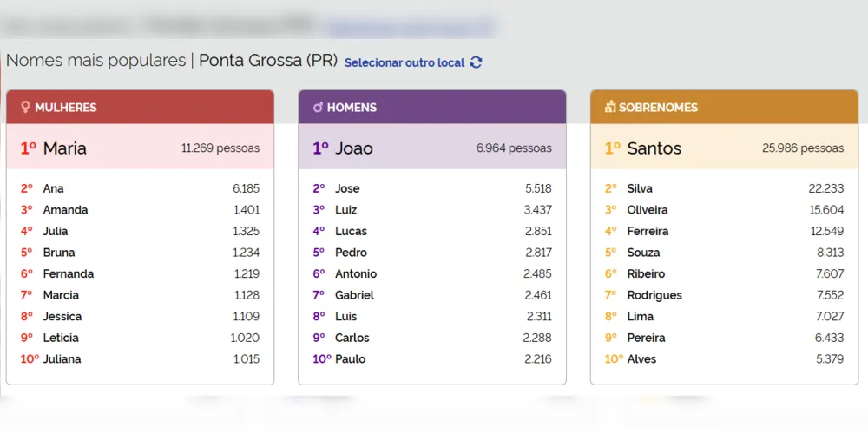Click the surname Rodrigues
Viewport: 868px width, 434px height.
[654, 295]
